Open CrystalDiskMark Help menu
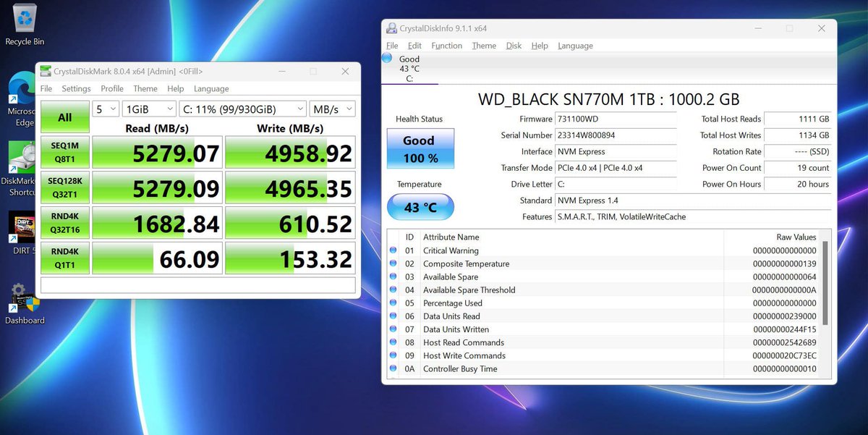868x435 pixels. (176, 88)
